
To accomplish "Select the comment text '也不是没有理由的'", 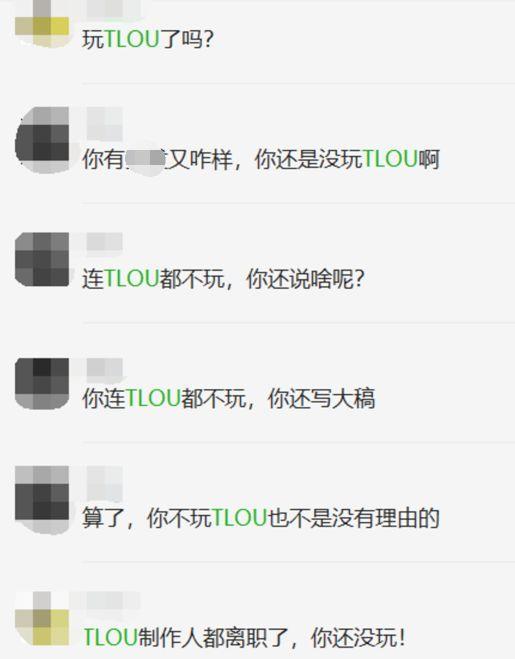I will coord(354,517).
